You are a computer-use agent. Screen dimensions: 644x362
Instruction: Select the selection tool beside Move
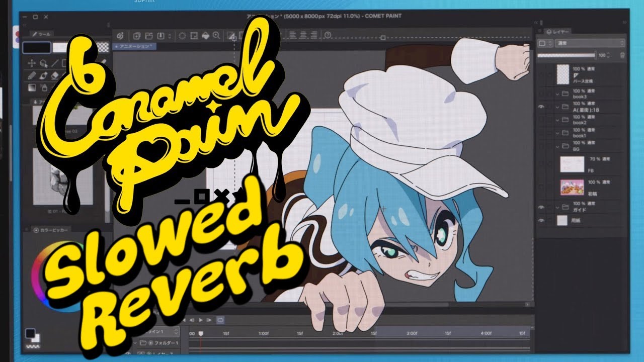(44, 63)
